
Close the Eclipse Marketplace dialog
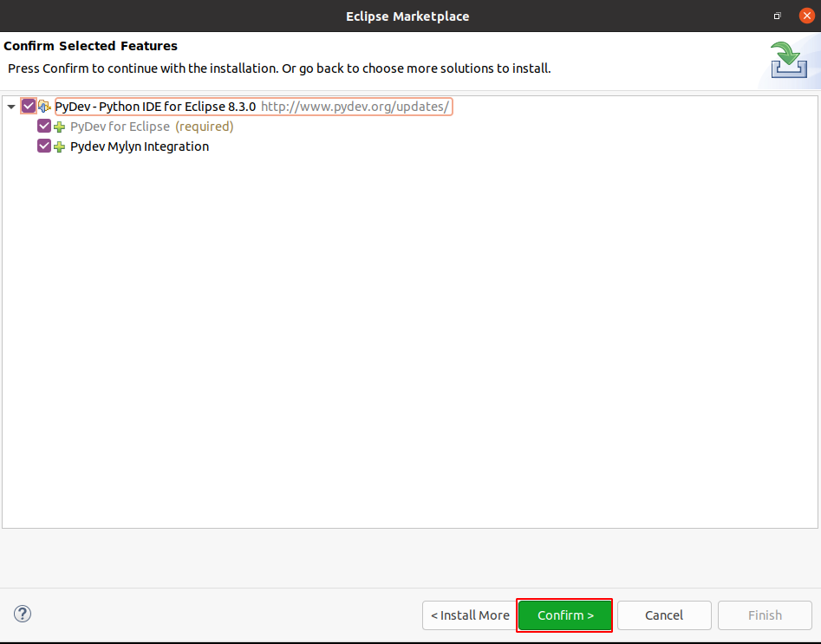(806, 16)
